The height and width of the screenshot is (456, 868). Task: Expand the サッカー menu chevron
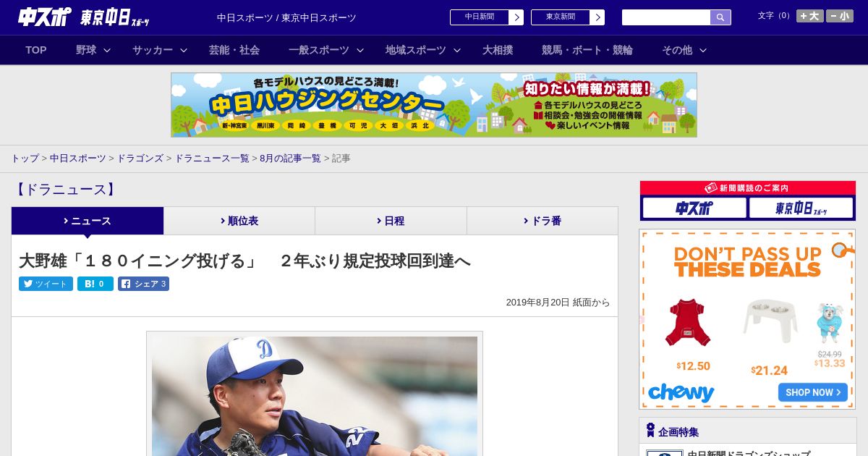click(184, 50)
